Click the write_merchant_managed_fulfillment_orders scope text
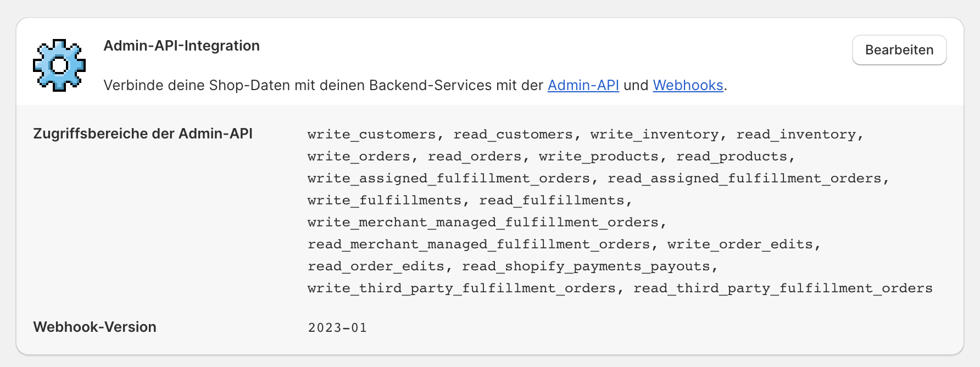The width and height of the screenshot is (980, 367). point(483,223)
